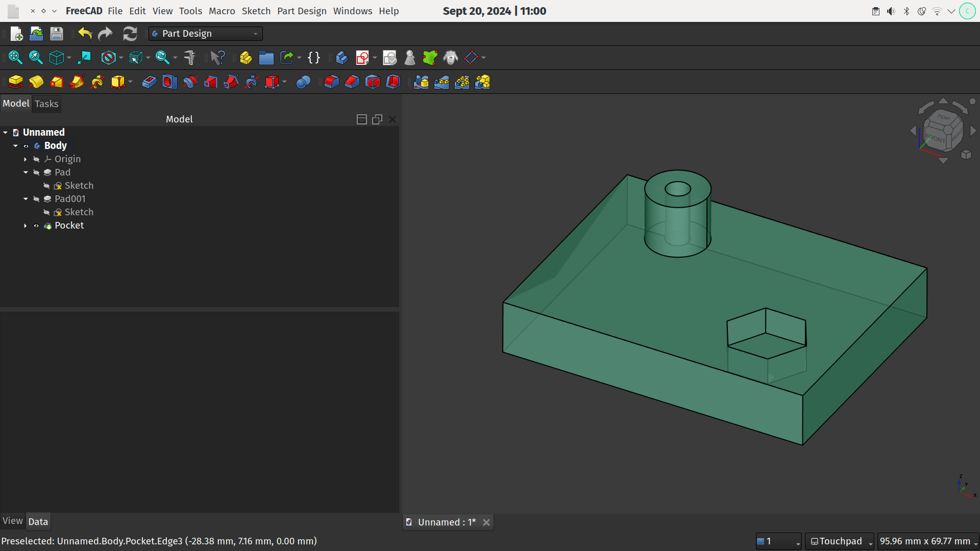
Task: Expand the Pocket tree item
Action: [26, 226]
